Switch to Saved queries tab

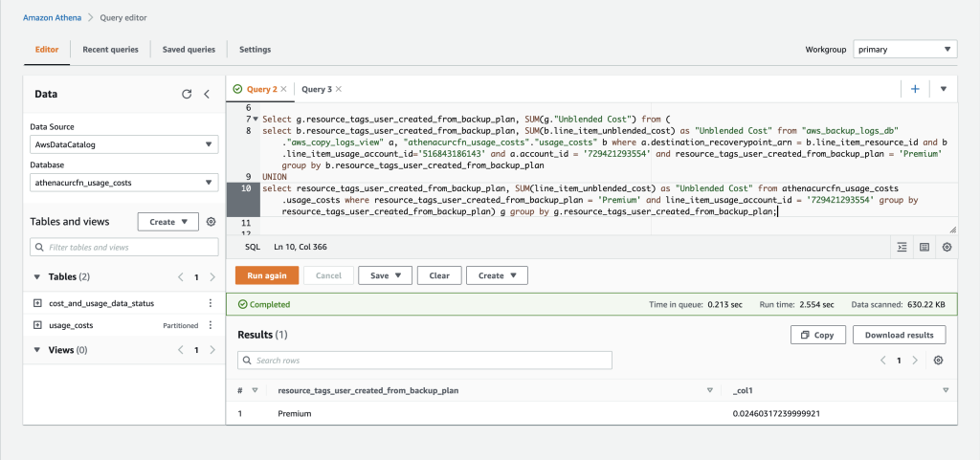coord(189,50)
